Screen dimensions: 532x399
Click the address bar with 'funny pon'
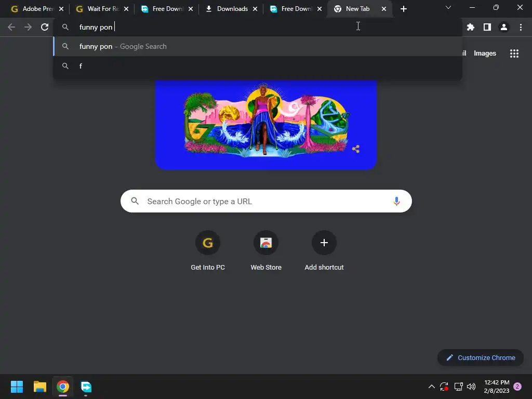click(258, 27)
